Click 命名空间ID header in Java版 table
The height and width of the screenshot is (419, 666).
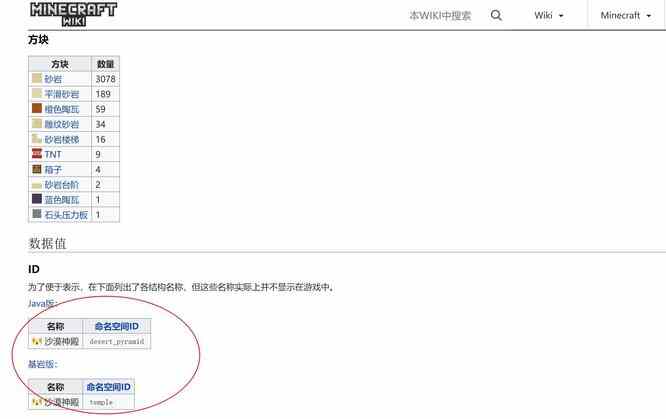[x=117, y=326]
